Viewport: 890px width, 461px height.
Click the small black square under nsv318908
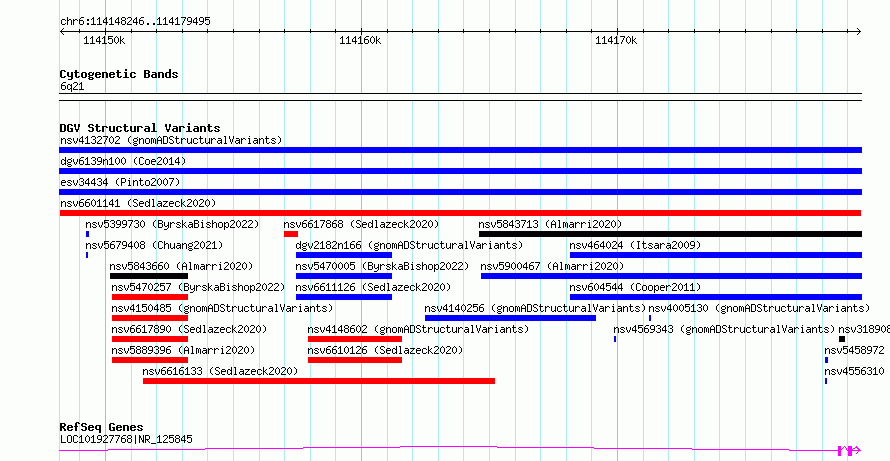coord(842,339)
